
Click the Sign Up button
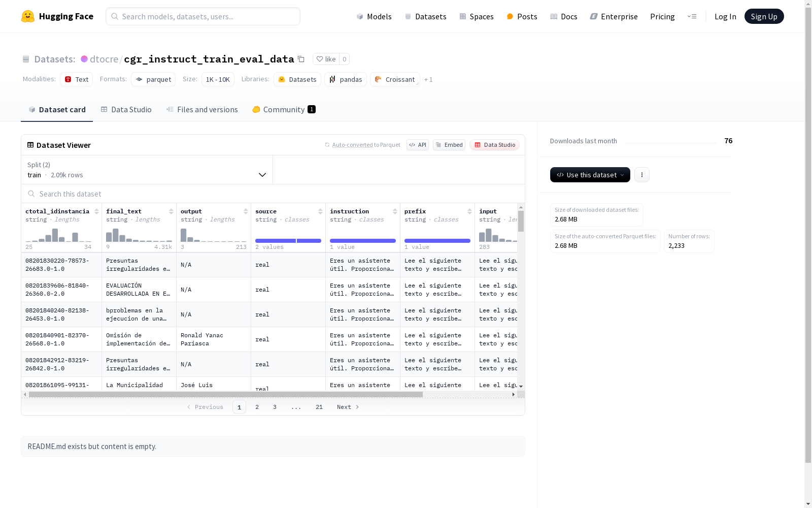764,16
